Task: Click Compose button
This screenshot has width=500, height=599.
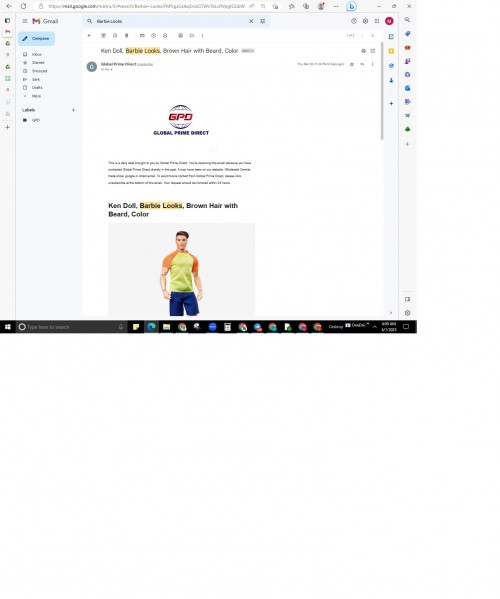Action: tap(36, 39)
